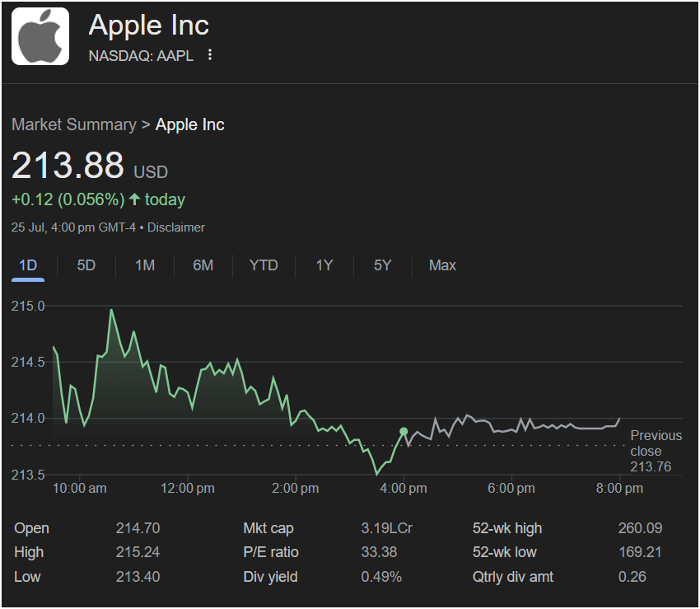Screen dimensions: 700x609
Task: Click the green closing price dot on chart
Action: [404, 431]
